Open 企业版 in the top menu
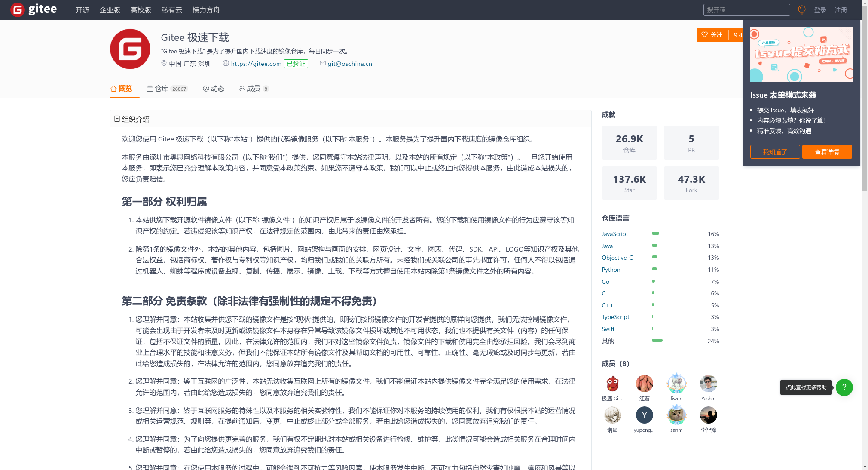The image size is (868, 470). [x=110, y=10]
